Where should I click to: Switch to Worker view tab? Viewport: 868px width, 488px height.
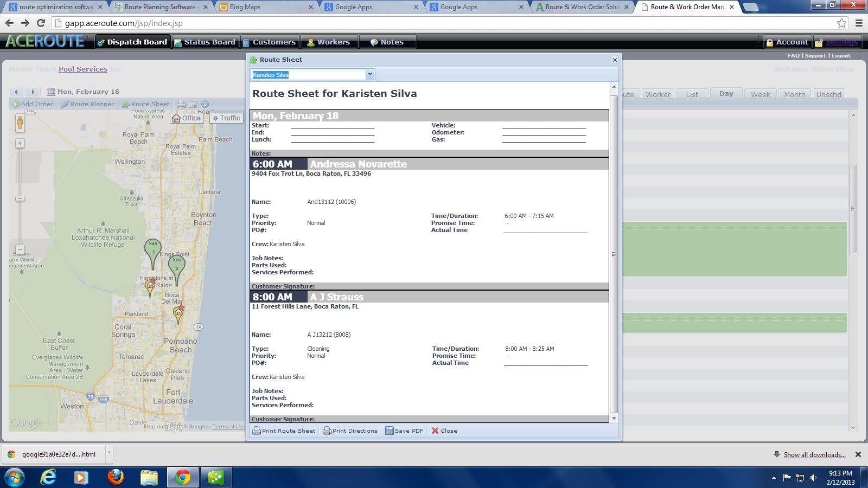658,94
